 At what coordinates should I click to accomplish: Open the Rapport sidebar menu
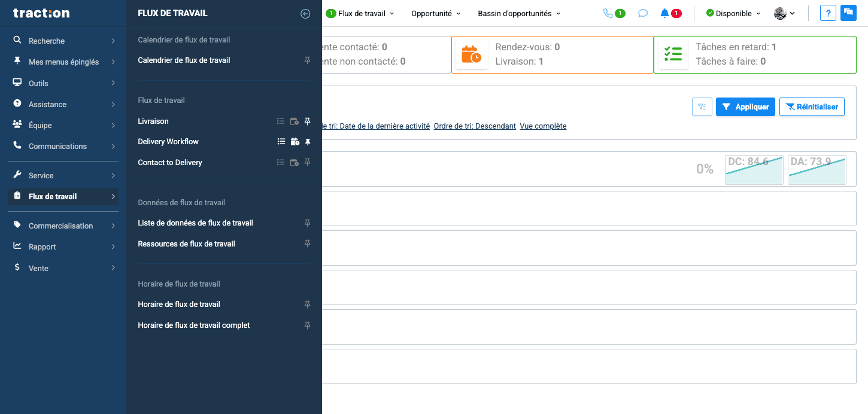coord(63,247)
